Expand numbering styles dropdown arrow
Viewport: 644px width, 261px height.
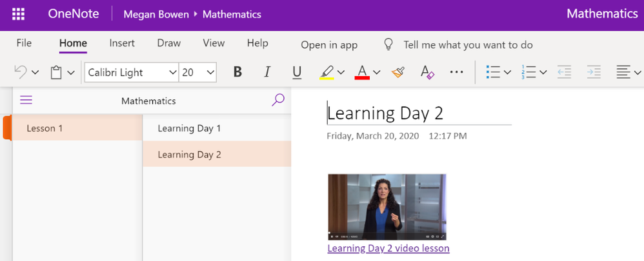click(x=543, y=73)
